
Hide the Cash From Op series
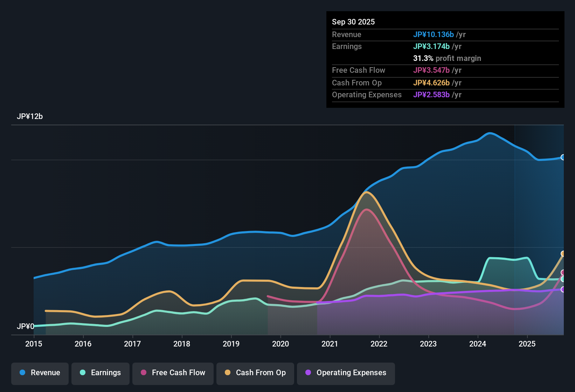coord(255,373)
